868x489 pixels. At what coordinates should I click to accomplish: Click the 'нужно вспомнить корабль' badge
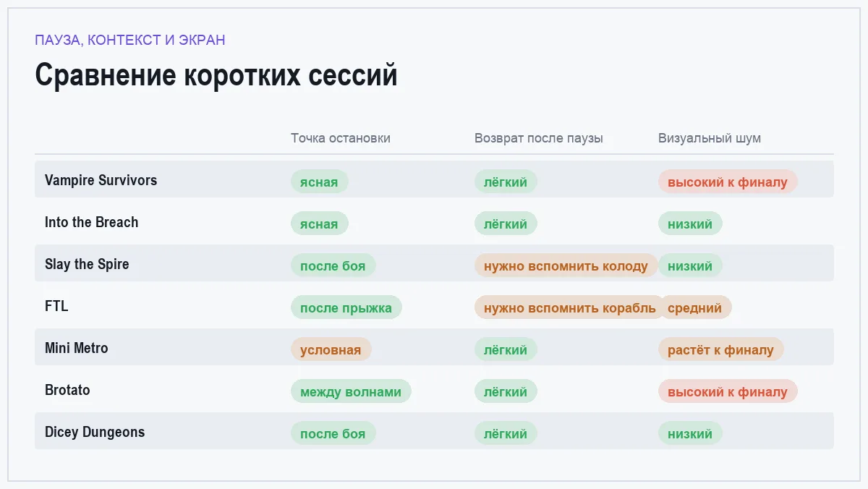pos(570,307)
